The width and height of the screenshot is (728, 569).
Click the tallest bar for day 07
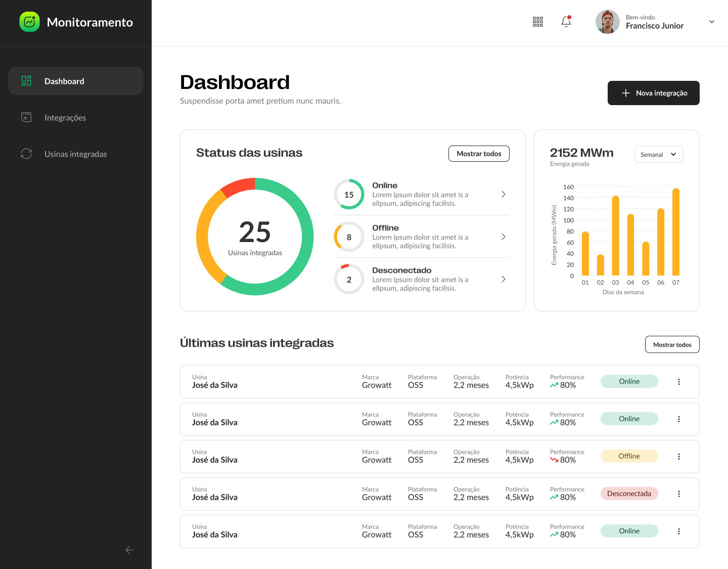tap(676, 232)
